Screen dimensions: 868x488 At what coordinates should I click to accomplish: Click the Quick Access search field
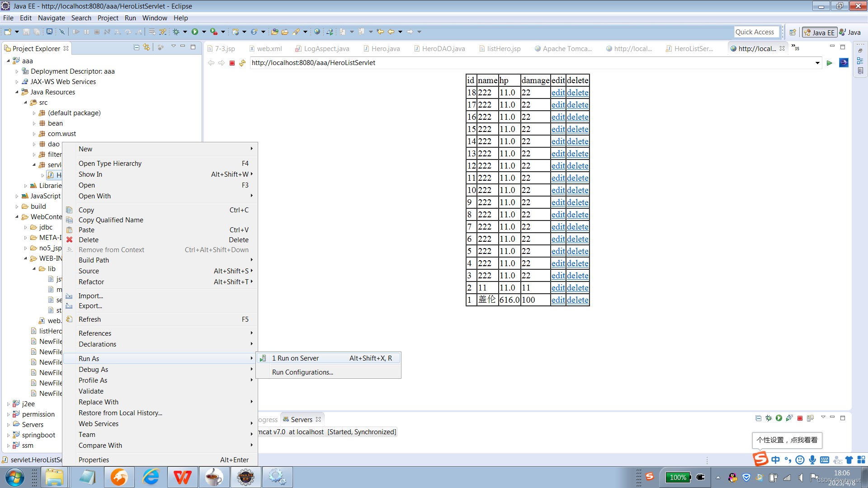(x=756, y=32)
